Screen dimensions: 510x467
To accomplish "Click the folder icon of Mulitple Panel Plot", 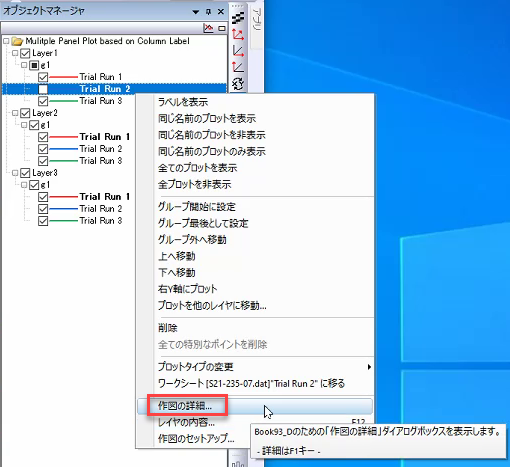I will pos(17,41).
